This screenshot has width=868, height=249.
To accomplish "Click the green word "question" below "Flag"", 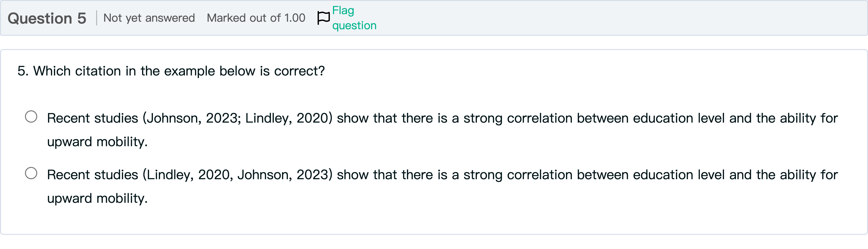I will [354, 26].
